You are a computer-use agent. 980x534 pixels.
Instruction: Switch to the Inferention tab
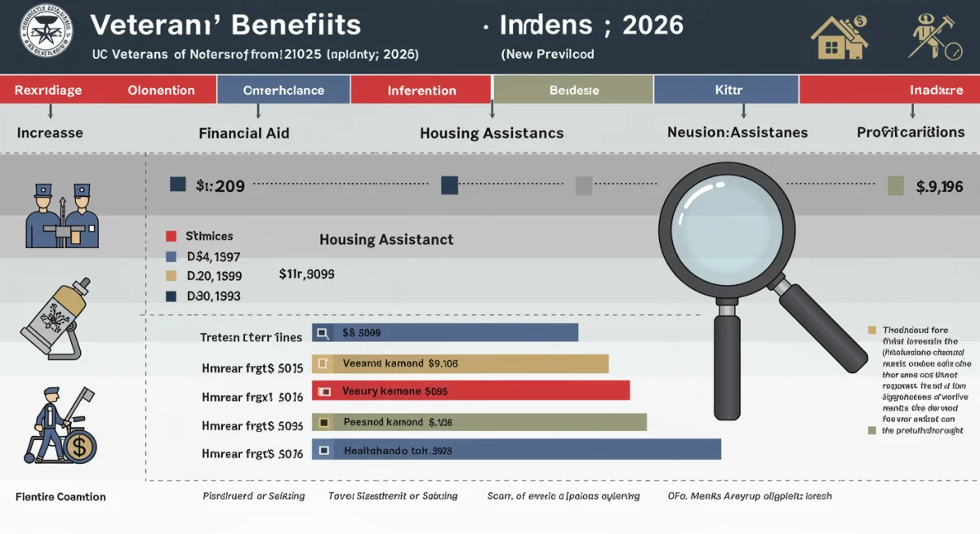pos(421,90)
